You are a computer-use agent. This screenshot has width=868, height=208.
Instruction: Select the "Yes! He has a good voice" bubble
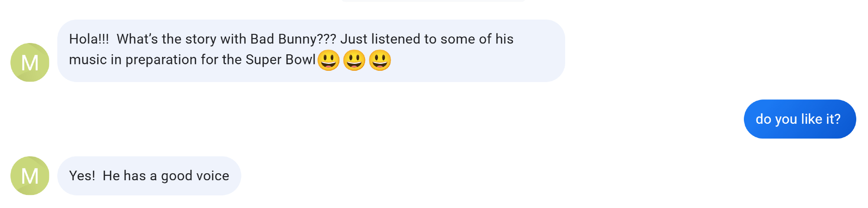(x=149, y=176)
